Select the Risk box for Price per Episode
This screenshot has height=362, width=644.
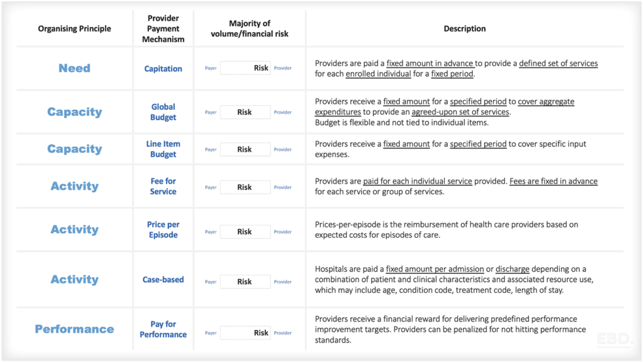point(245,232)
